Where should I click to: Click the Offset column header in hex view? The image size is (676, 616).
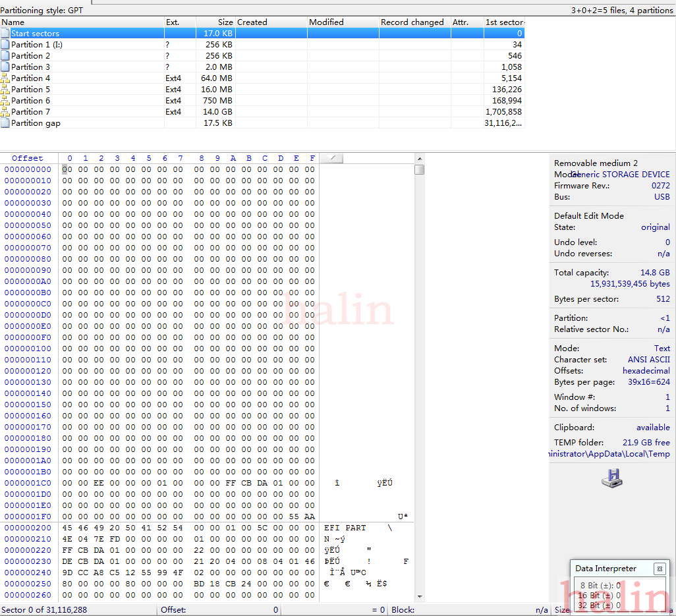pos(28,158)
